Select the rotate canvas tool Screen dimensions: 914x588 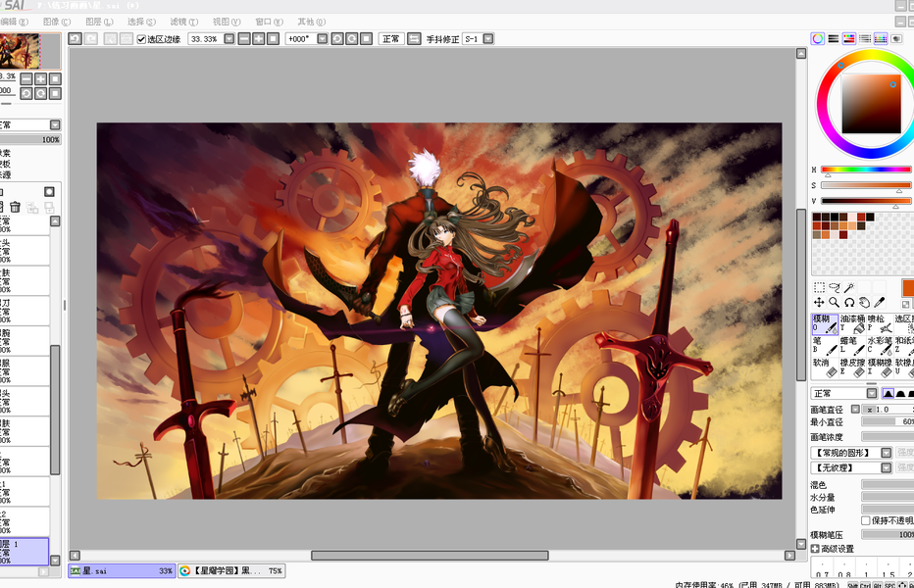(849, 303)
